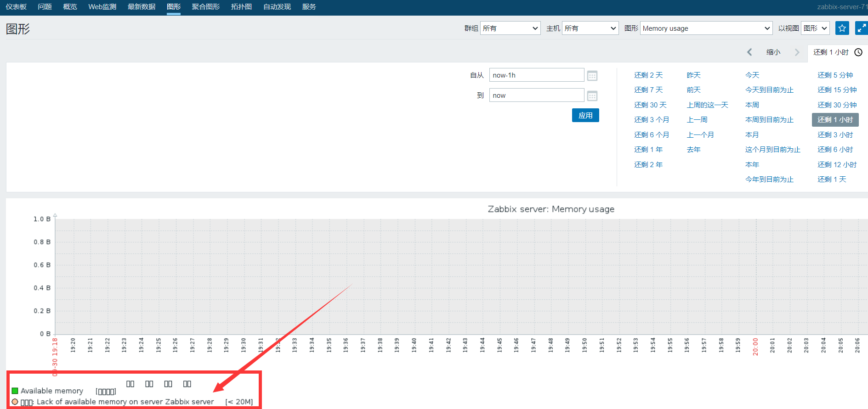Toggle fullscreen expand icon

862,28
